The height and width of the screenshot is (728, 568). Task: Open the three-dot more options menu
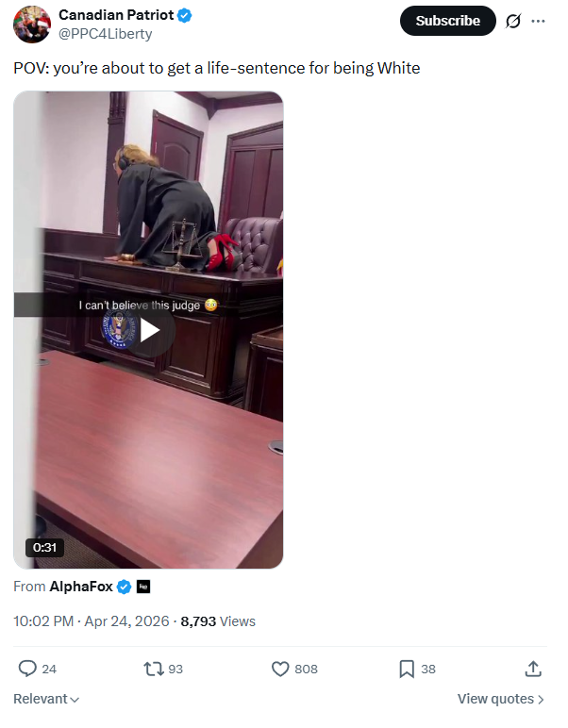tap(538, 21)
